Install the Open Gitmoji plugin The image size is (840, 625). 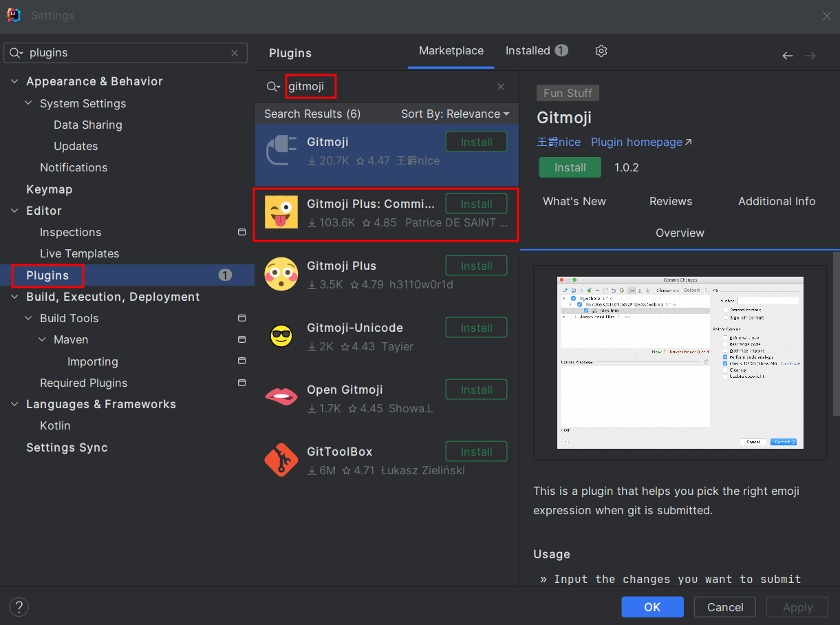pyautogui.click(x=477, y=390)
